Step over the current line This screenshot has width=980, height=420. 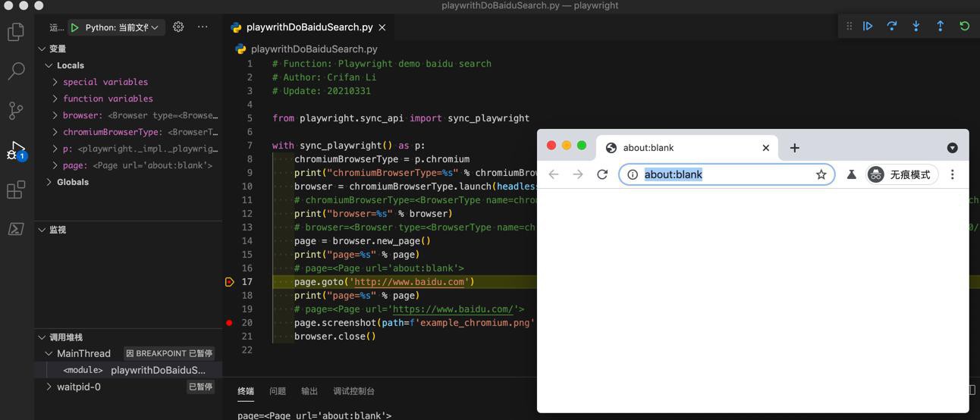(892, 26)
